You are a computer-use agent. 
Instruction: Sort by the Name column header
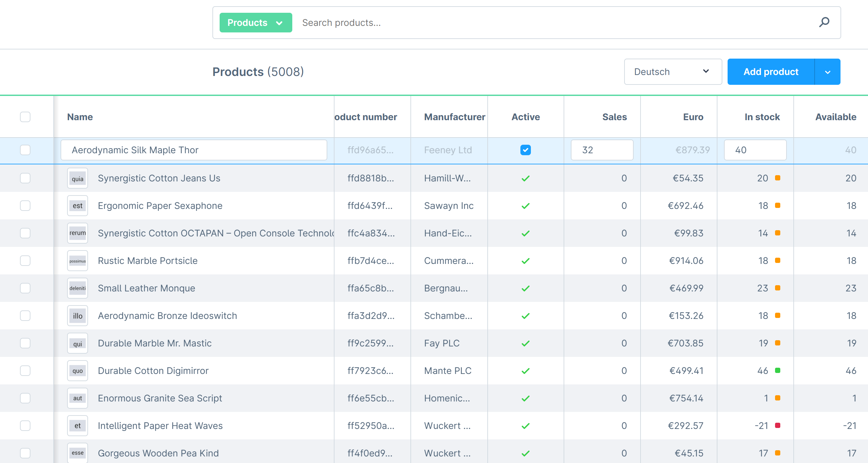coord(80,117)
